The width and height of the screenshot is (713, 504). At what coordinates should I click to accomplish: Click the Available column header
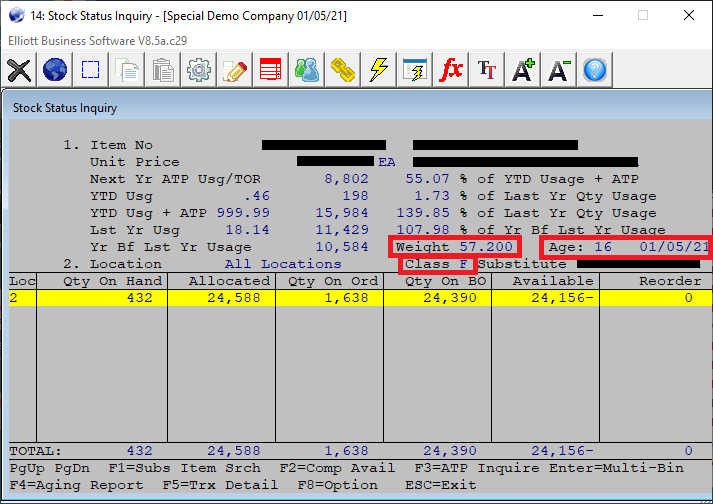(553, 281)
